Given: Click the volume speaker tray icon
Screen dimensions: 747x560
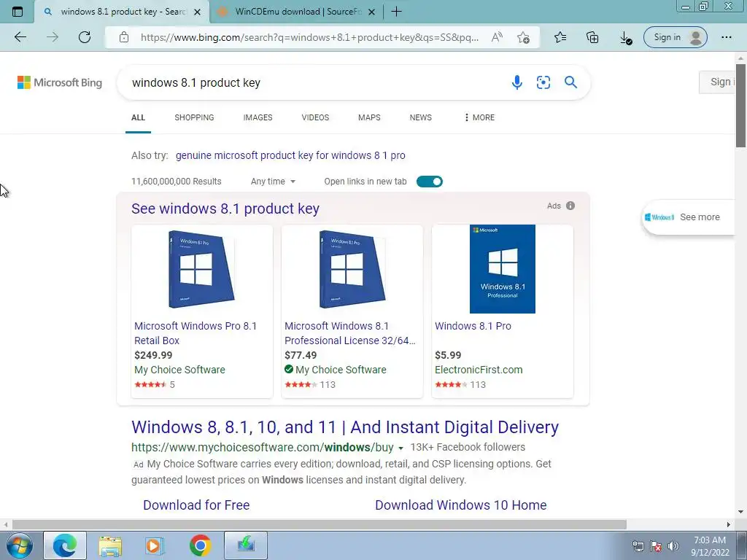Looking at the screenshot, I should 673,546.
